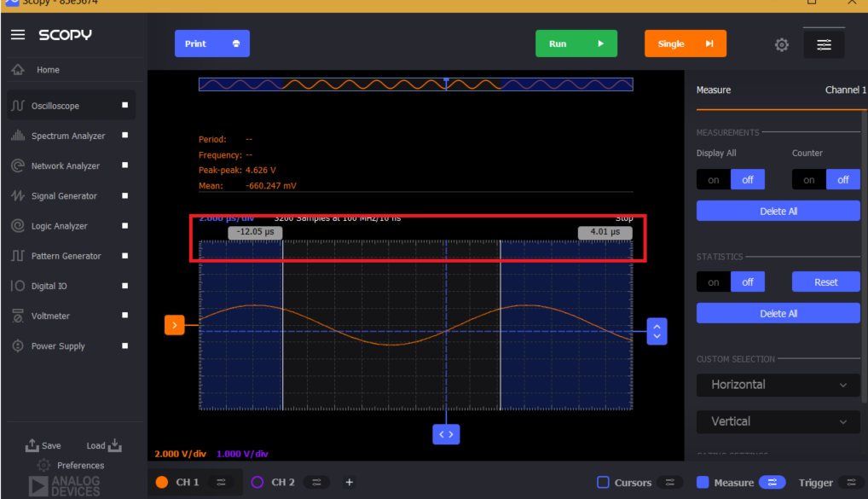This screenshot has height=499, width=868.
Task: Toggle the Pattern Generator run square button
Action: tap(124, 255)
